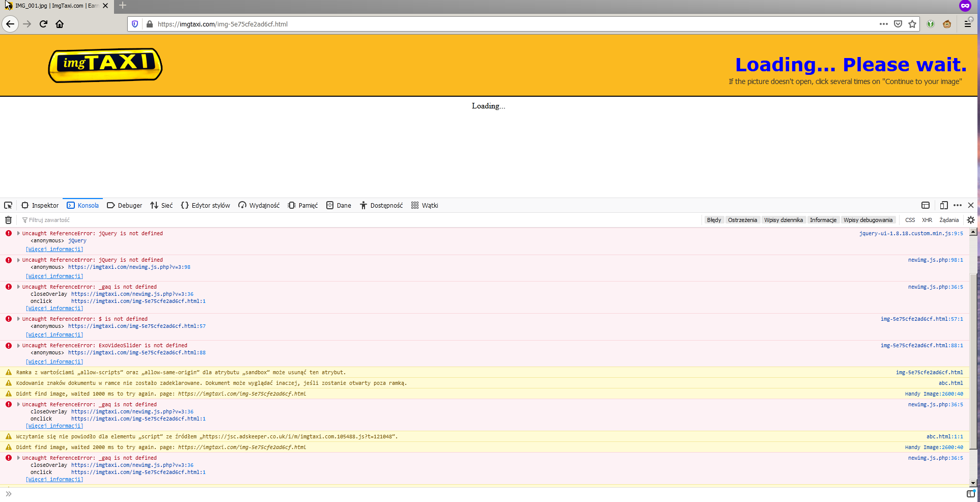Screen dimensions: 980x502
Task: Open img-5e75cfe2ad6cf.html:57:1 source link
Action: (x=922, y=319)
